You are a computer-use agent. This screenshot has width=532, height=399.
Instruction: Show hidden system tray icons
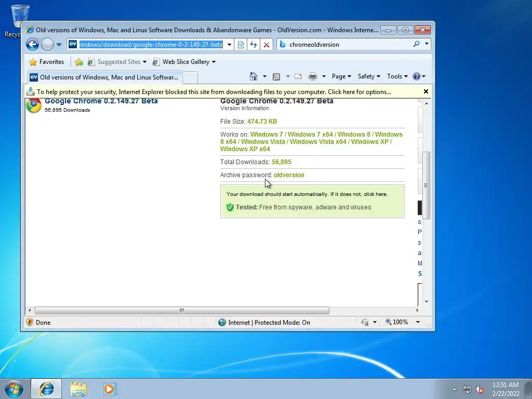pyautogui.click(x=454, y=389)
